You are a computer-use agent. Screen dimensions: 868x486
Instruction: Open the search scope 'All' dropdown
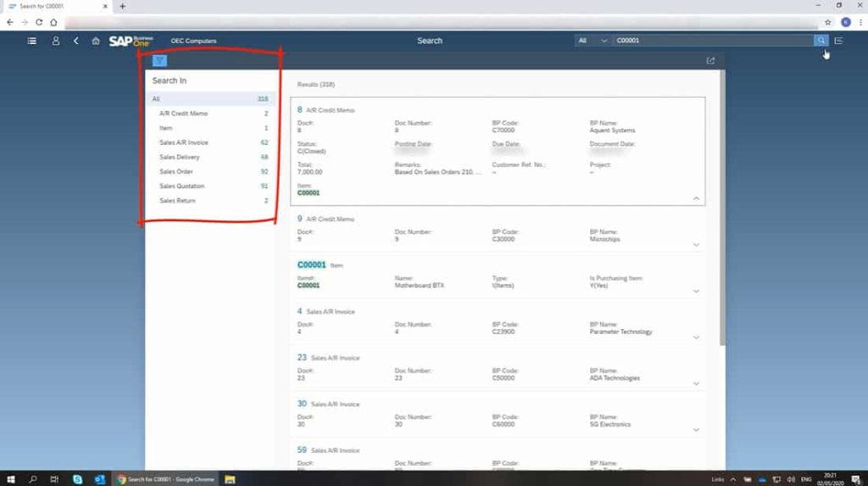pos(593,41)
